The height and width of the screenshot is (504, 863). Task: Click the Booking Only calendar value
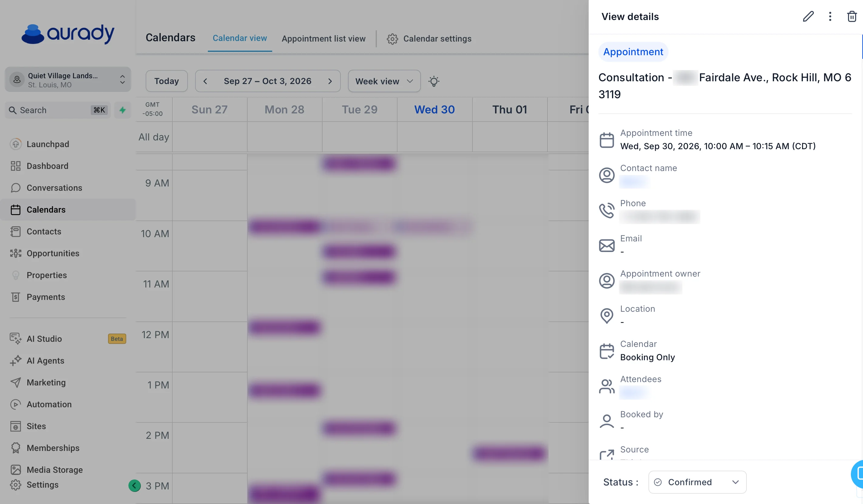pyautogui.click(x=647, y=357)
